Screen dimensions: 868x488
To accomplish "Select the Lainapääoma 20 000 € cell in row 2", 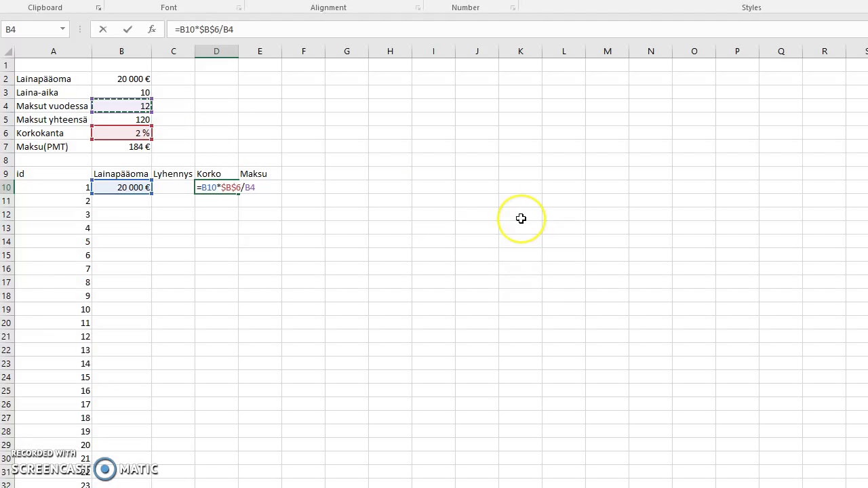I will click(x=121, y=79).
